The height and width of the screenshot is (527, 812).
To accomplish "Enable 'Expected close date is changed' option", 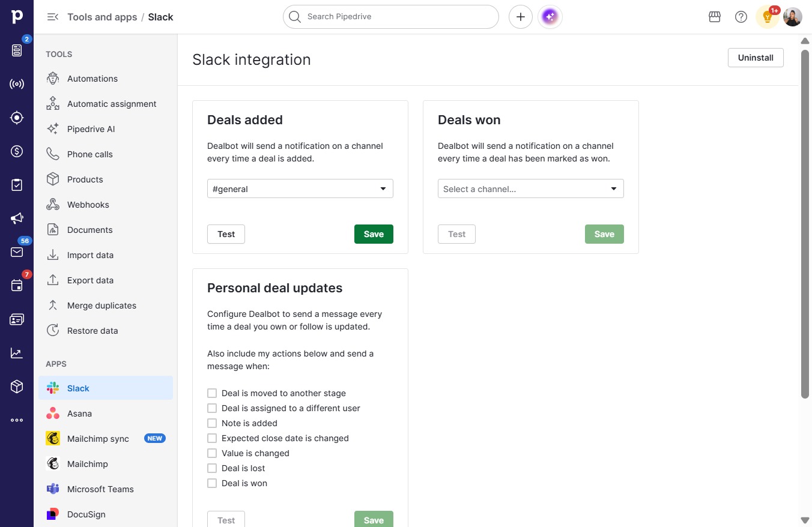I will (x=212, y=438).
